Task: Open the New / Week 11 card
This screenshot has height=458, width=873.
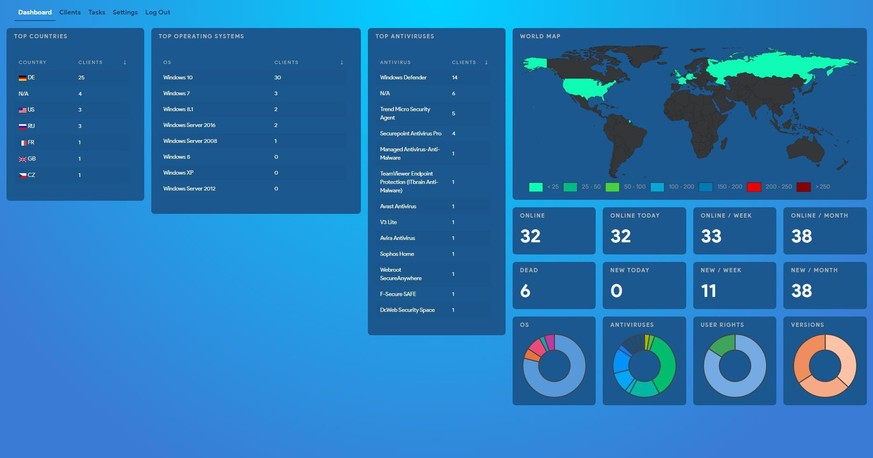Action: [734, 285]
